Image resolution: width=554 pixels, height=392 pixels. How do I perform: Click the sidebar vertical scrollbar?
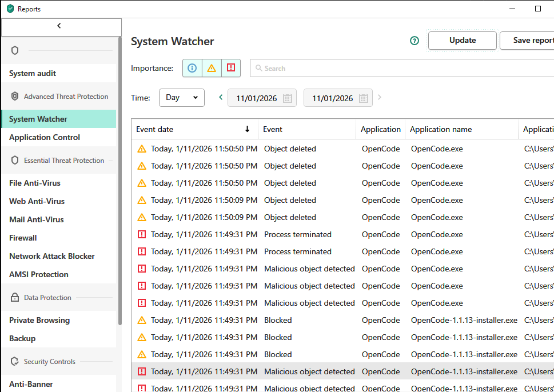click(x=119, y=180)
